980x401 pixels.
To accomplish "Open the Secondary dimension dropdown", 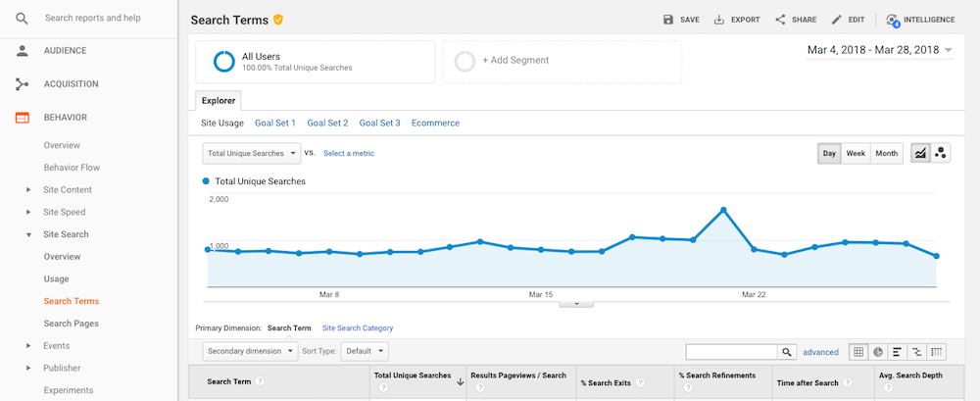I will 250,352.
